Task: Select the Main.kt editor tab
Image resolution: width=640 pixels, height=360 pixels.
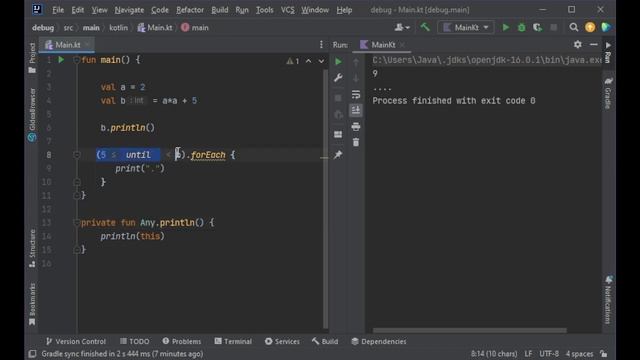Action: tap(67, 45)
